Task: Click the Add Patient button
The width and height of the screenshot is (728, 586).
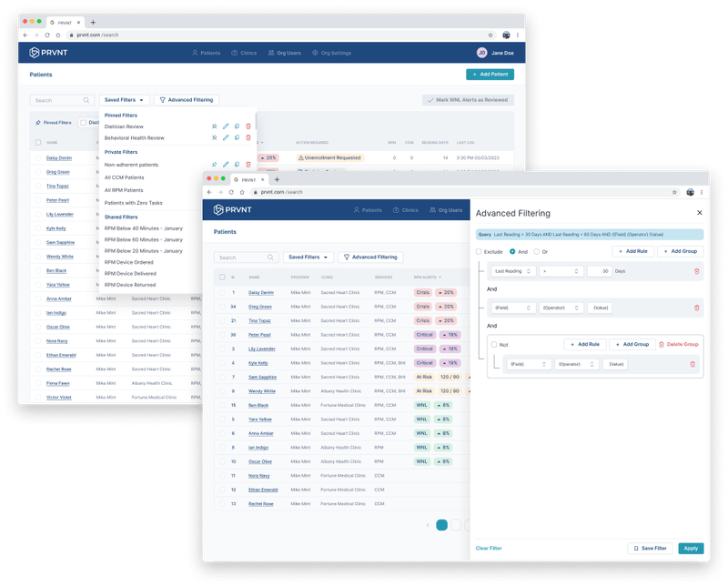Action: (490, 75)
